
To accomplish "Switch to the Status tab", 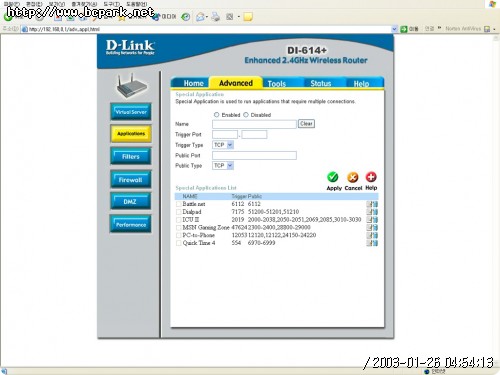I will pos(321,83).
